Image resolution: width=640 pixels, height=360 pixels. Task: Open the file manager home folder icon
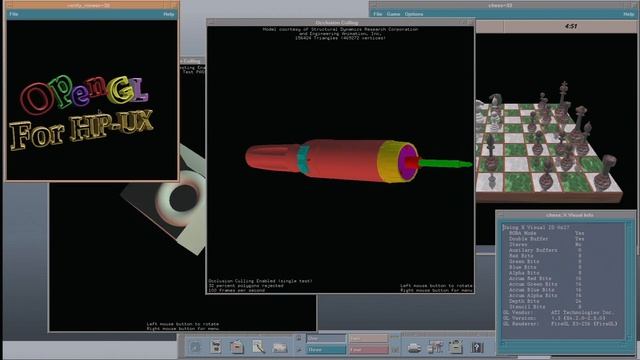[x=237, y=347]
